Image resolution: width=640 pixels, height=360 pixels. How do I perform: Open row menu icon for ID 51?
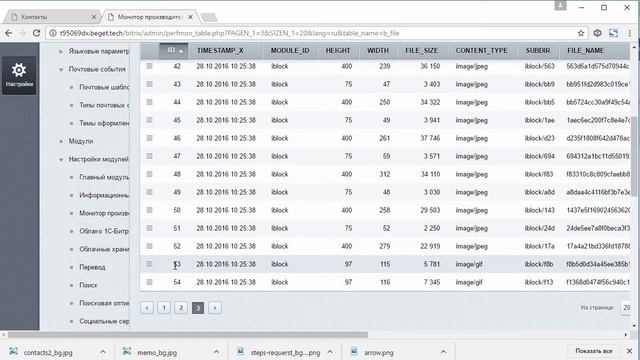149,228
